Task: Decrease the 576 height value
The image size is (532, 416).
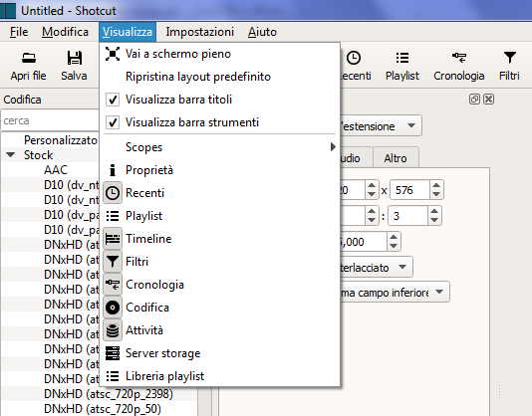Action: pos(436,194)
